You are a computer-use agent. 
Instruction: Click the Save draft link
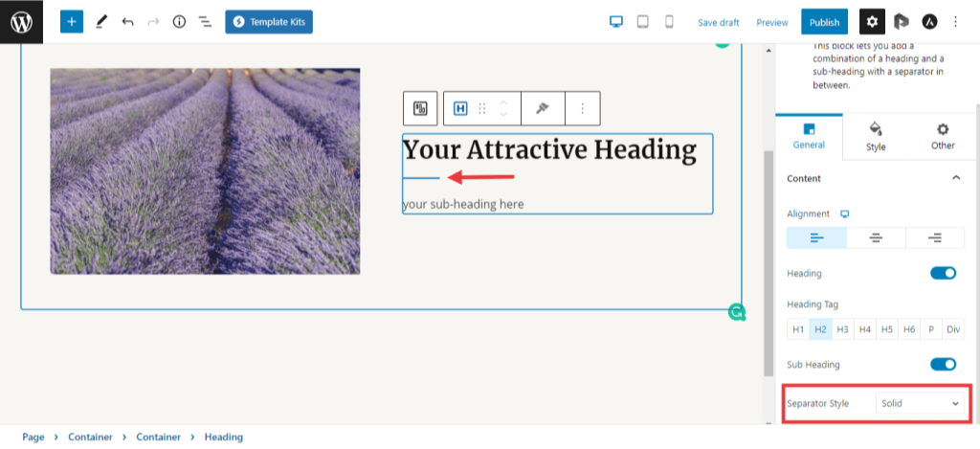[719, 22]
